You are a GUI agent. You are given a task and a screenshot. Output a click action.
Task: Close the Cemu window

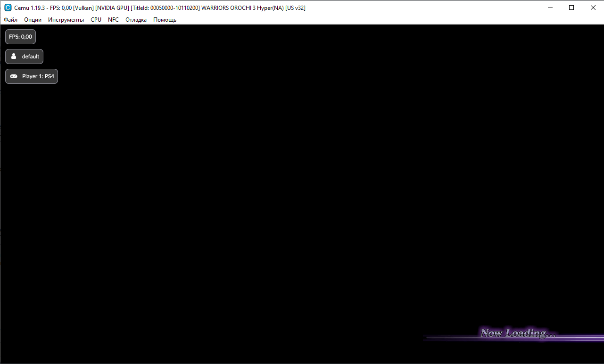[593, 8]
